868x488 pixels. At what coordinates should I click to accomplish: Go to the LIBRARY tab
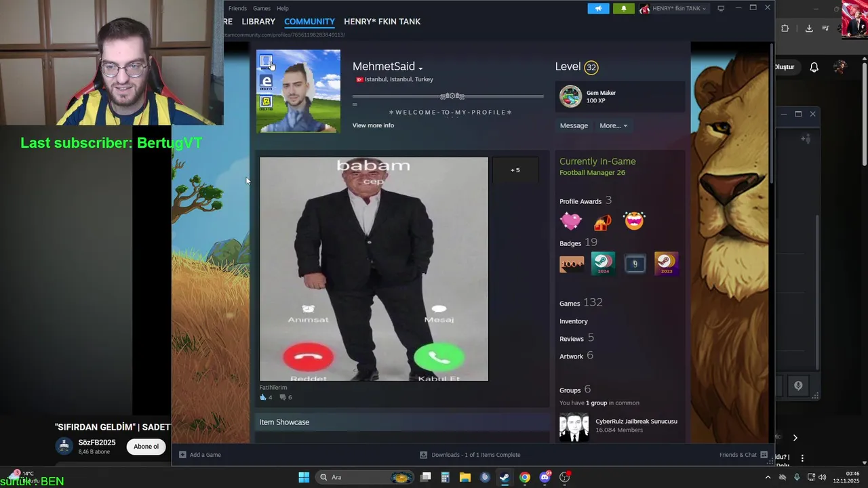[x=258, y=22]
